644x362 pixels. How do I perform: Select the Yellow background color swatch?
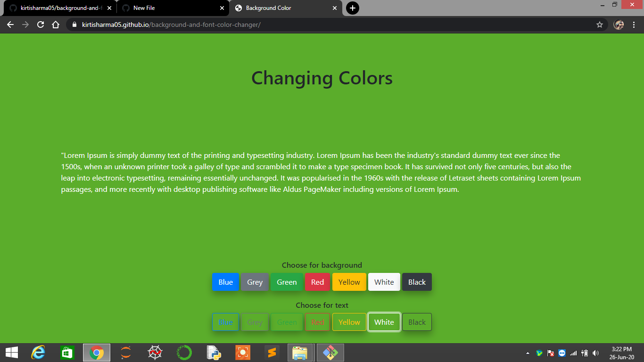click(349, 282)
